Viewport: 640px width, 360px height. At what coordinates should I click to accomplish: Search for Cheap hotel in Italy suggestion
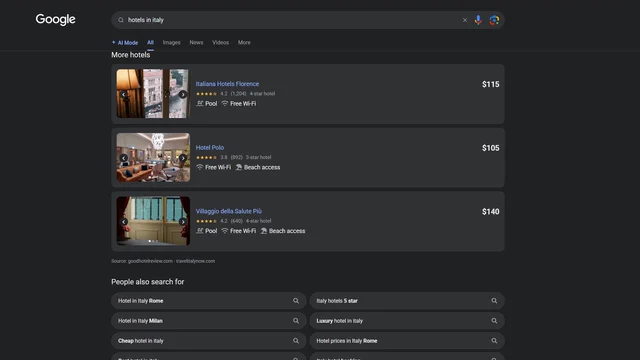209,341
